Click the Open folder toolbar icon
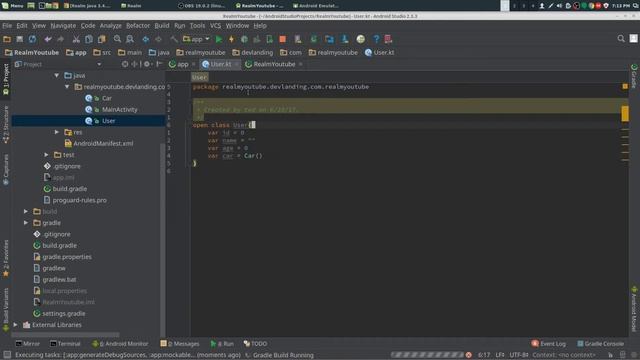 pyautogui.click(x=7, y=39)
